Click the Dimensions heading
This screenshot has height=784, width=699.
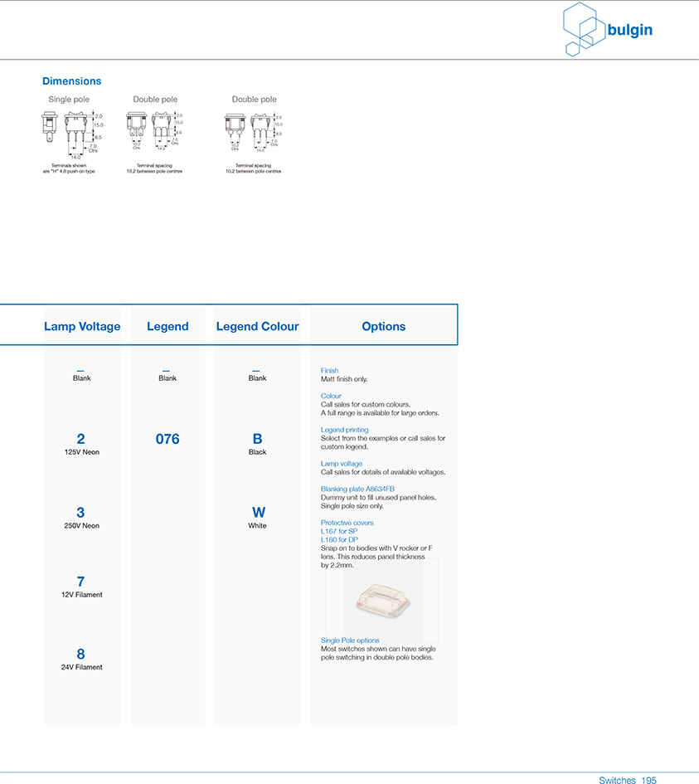[72, 81]
